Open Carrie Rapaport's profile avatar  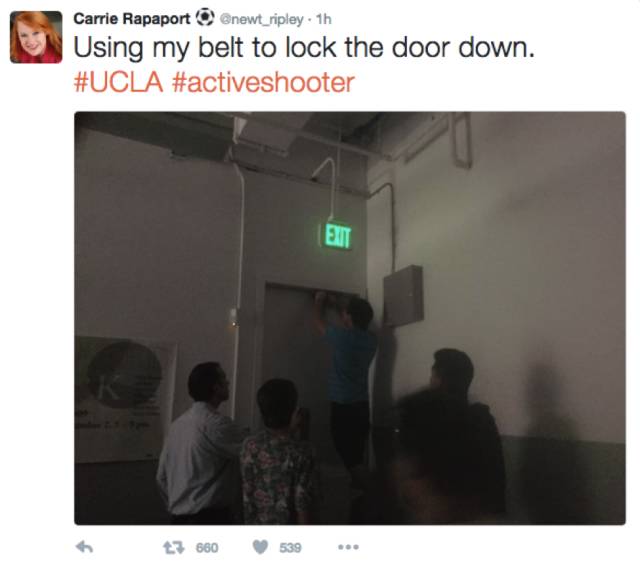point(36,37)
